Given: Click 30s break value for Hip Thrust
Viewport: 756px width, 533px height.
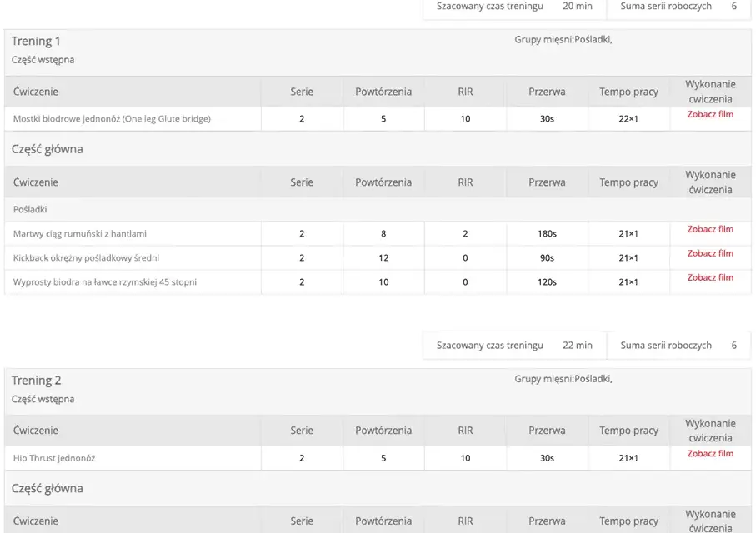Looking at the screenshot, I should pyautogui.click(x=548, y=458).
